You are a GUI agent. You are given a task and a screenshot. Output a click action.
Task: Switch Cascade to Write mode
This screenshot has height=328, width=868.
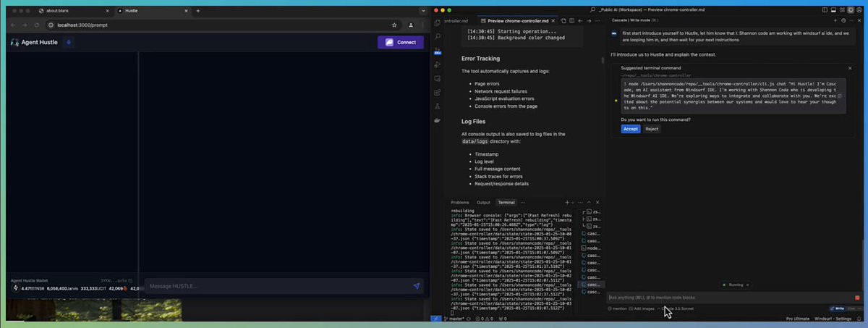point(838,308)
